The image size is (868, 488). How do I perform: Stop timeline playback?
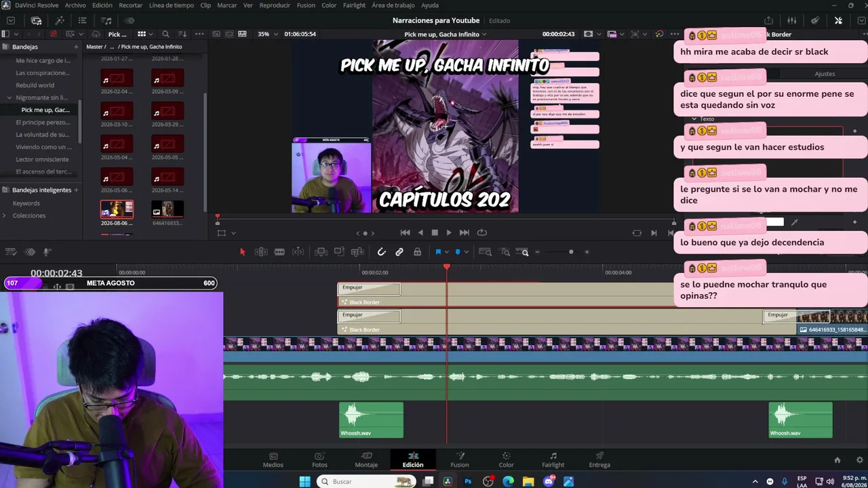(435, 232)
